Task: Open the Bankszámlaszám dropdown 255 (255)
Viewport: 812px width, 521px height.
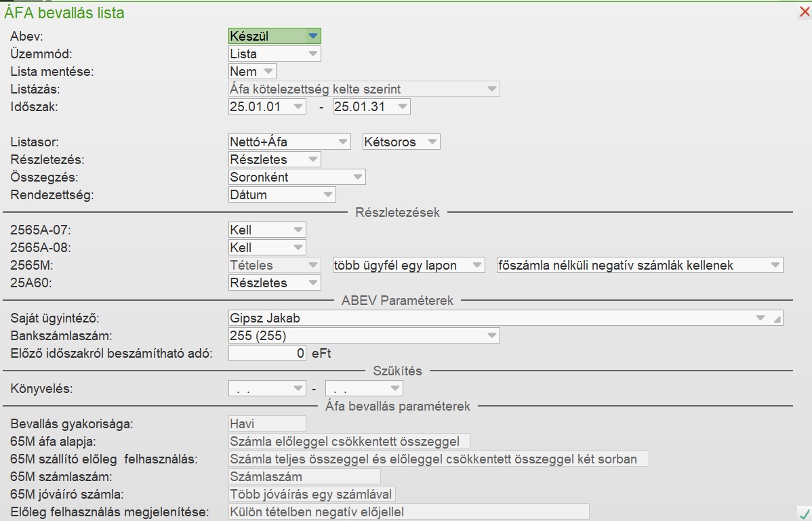Action: pyautogui.click(x=364, y=335)
